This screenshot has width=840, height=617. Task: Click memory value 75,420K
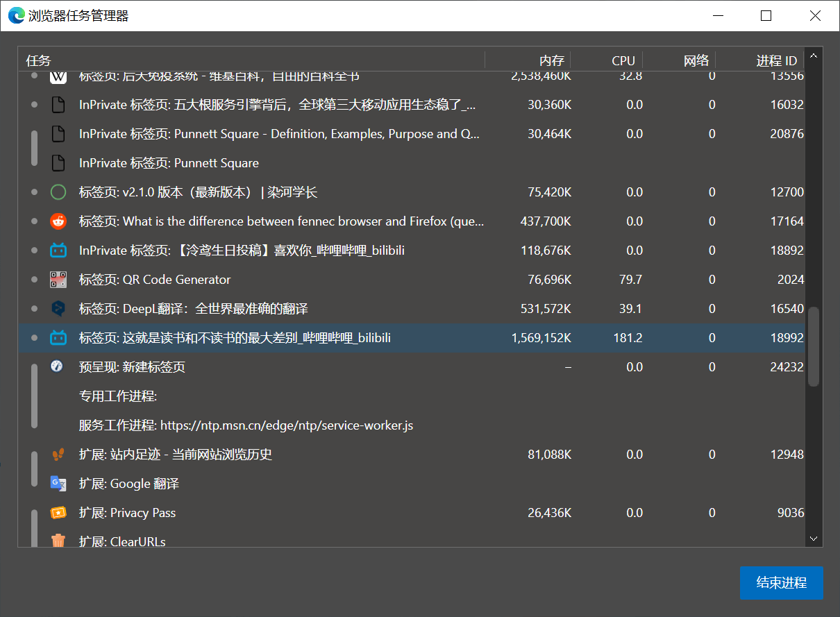[x=550, y=192]
